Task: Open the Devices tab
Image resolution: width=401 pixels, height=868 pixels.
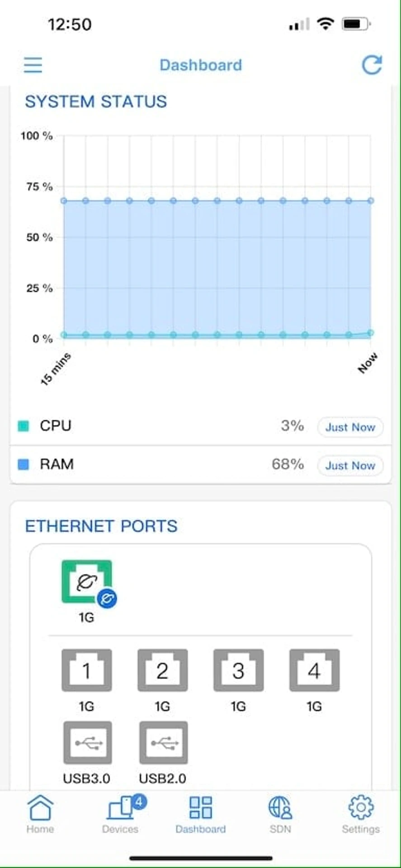Action: 121,815
